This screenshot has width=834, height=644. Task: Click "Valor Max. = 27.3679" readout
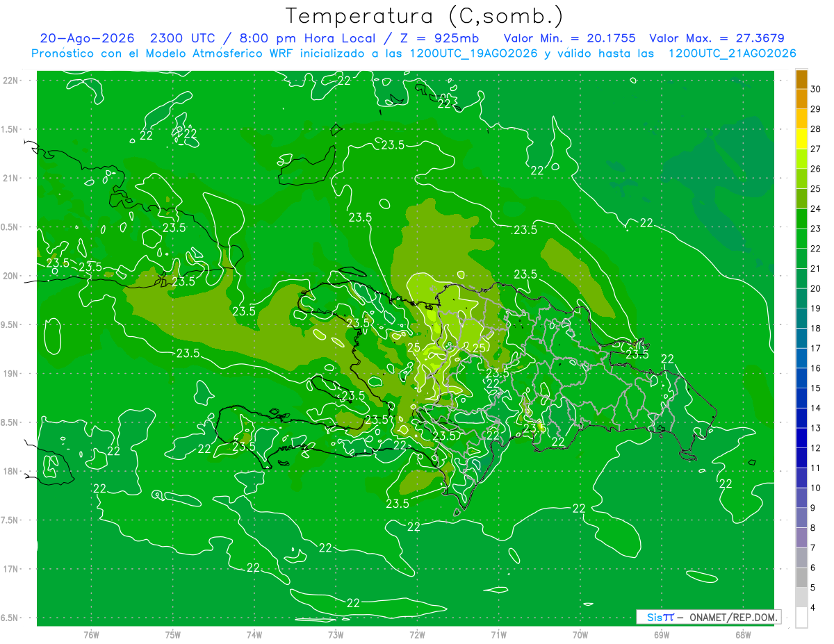717,38
